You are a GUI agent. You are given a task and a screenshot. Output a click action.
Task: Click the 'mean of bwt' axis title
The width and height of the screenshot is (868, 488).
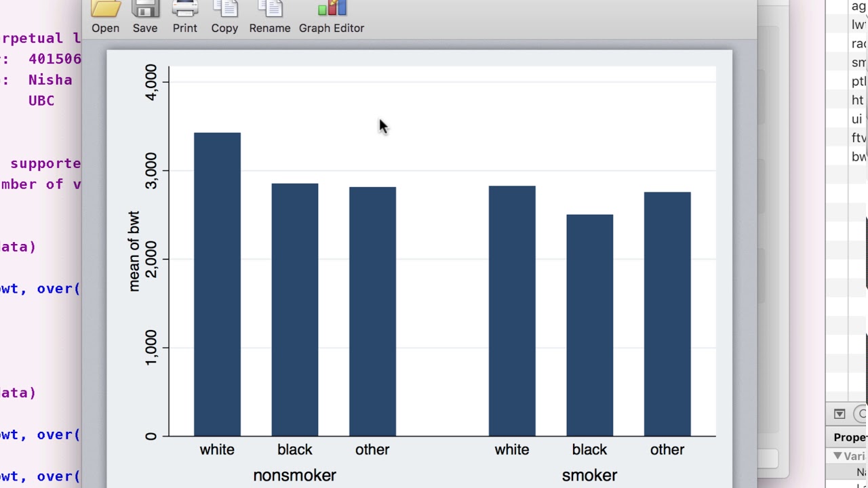[x=134, y=251]
